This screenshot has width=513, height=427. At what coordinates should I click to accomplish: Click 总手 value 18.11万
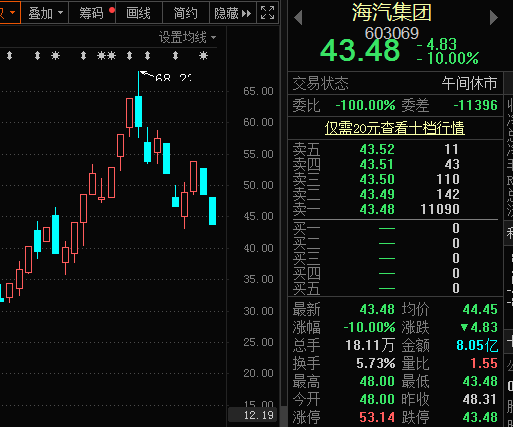pos(370,345)
